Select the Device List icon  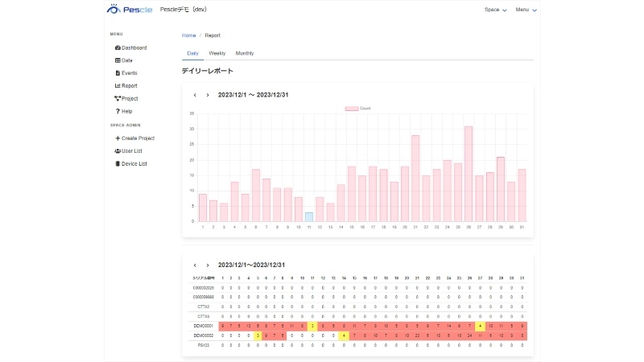118,164
